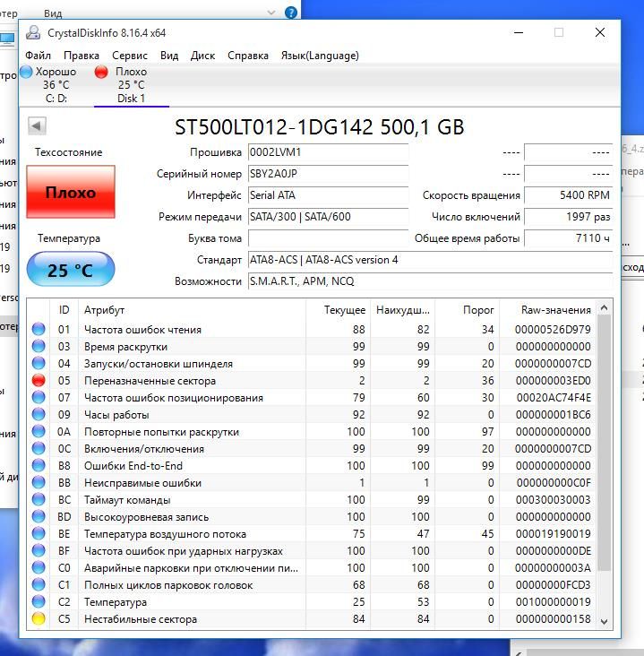644x656 pixels.
Task: Click the blue status dot for Неисправимые ошибки
Action: [x=39, y=483]
